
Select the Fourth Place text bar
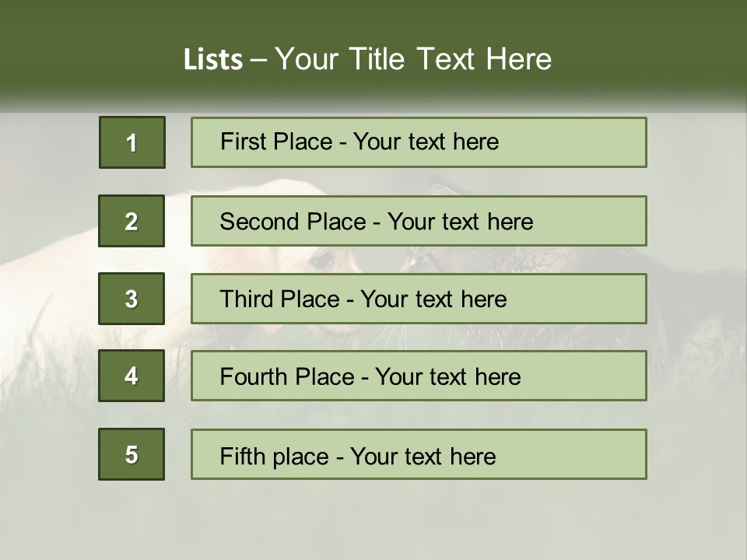pos(419,376)
